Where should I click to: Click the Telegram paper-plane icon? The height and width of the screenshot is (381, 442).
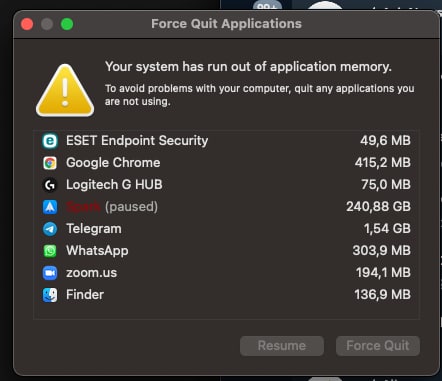coord(50,229)
